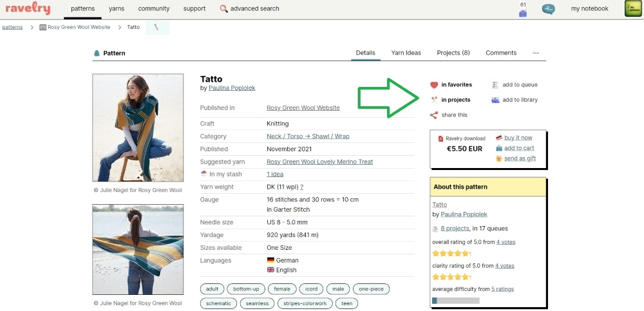The width and height of the screenshot is (644, 311).
Task: Open the 1 idea stash link
Action: 275,174
